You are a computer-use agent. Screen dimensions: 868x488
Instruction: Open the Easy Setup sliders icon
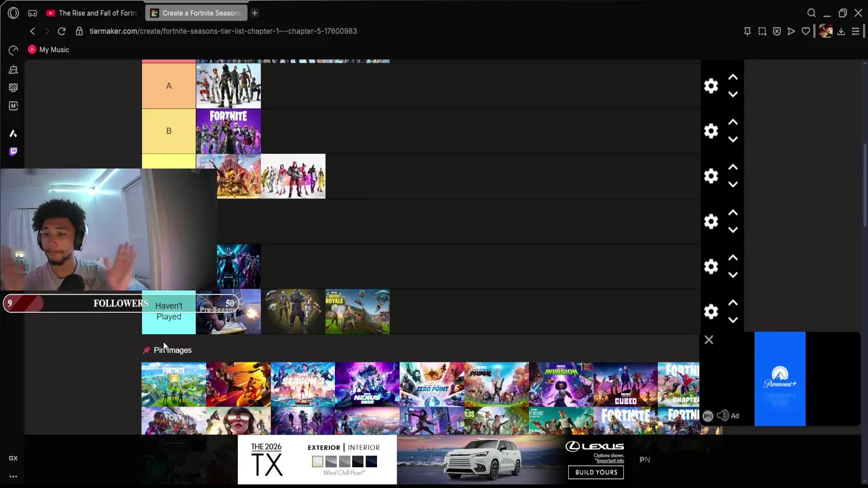click(856, 31)
